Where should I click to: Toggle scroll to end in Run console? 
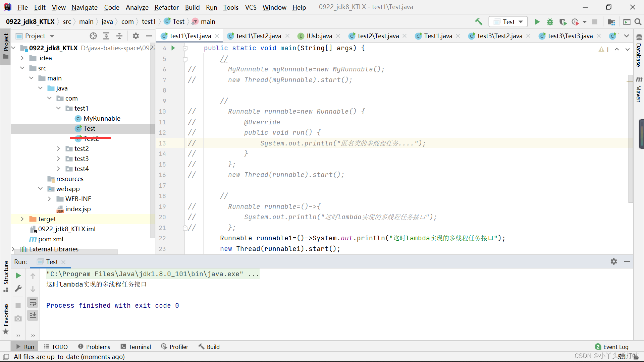pos(33,315)
